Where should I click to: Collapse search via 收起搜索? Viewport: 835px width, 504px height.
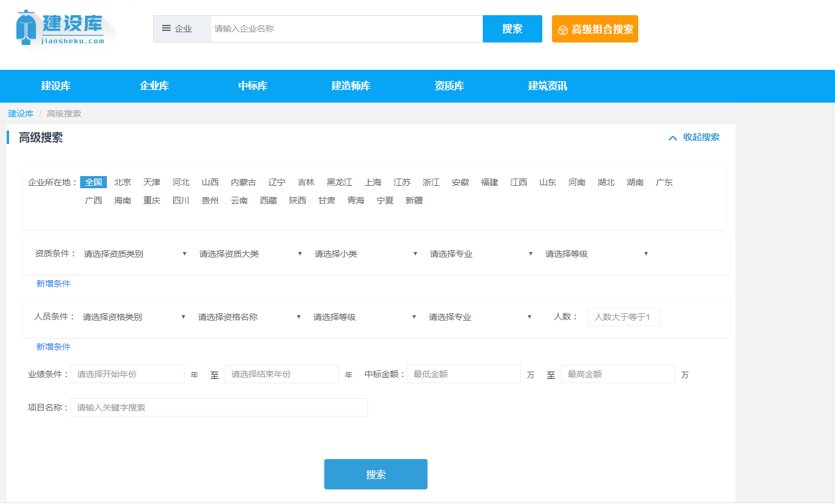point(694,137)
